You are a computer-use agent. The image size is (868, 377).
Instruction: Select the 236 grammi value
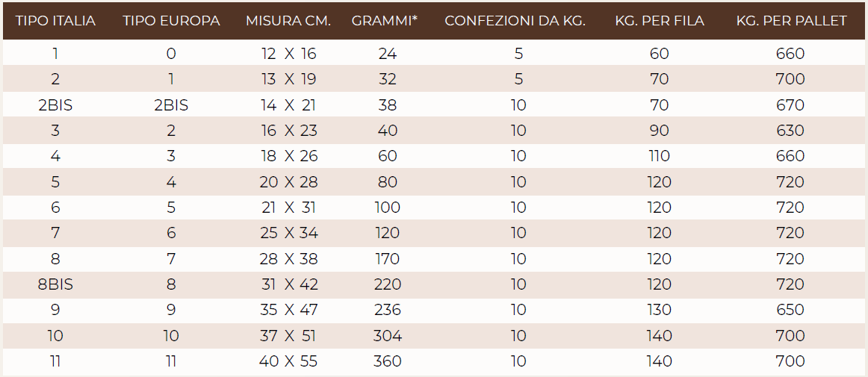(388, 310)
